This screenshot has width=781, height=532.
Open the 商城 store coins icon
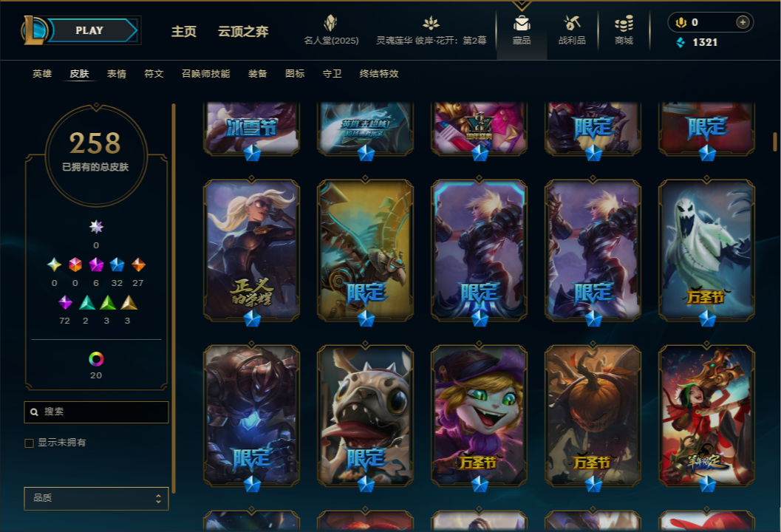pyautogui.click(x=624, y=23)
